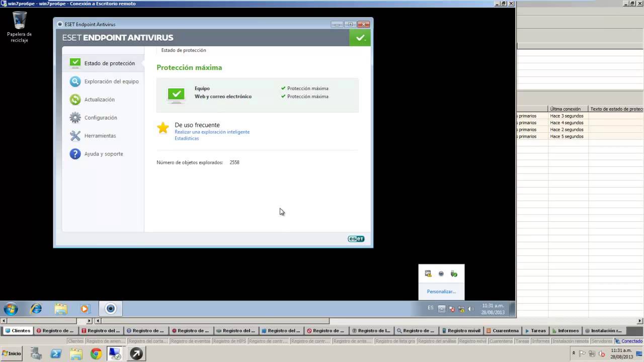Click the host Inicio start button

(12, 353)
